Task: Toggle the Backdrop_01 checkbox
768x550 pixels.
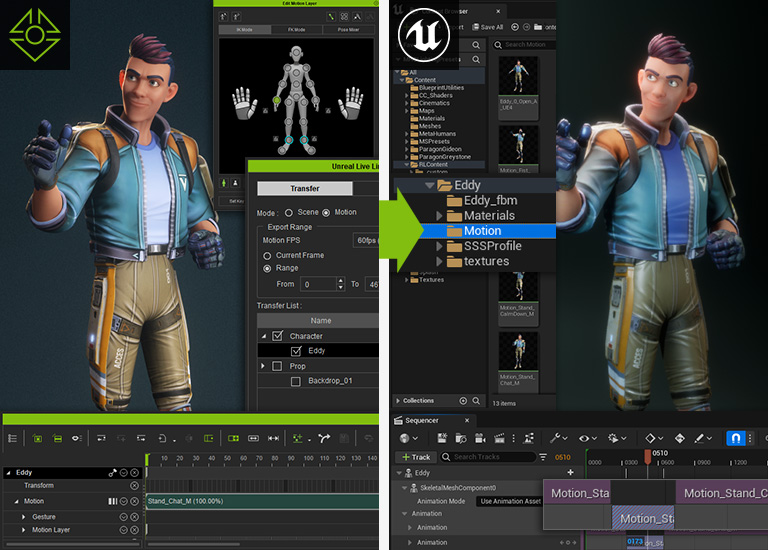Action: (296, 381)
